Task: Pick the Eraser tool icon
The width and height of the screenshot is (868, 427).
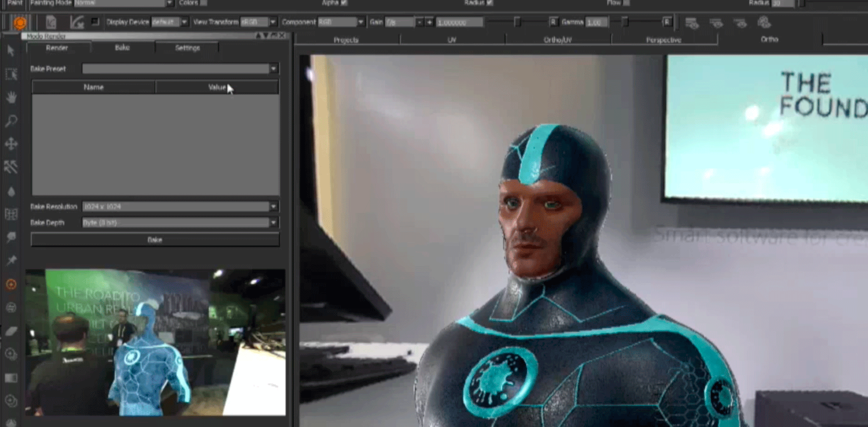Action: tap(11, 331)
